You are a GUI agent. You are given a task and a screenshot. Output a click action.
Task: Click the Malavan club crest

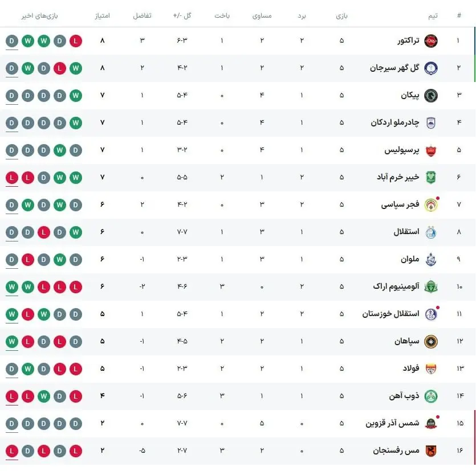coord(430,260)
